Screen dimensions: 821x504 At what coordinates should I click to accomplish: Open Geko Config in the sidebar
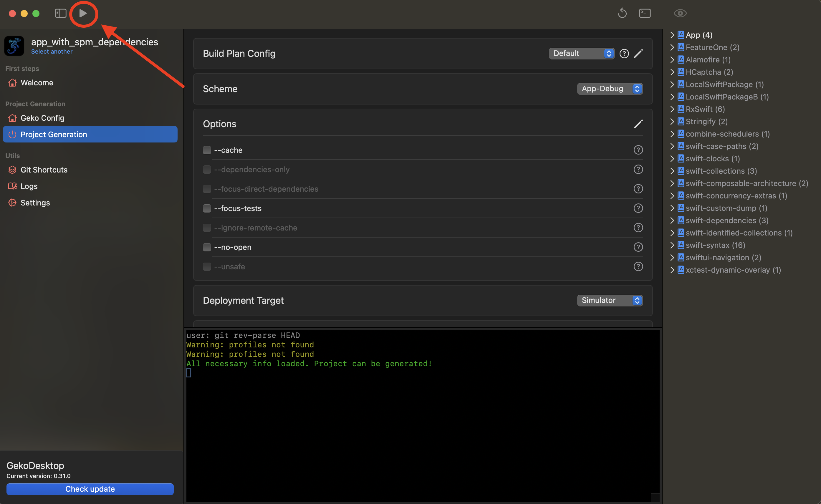pos(42,118)
